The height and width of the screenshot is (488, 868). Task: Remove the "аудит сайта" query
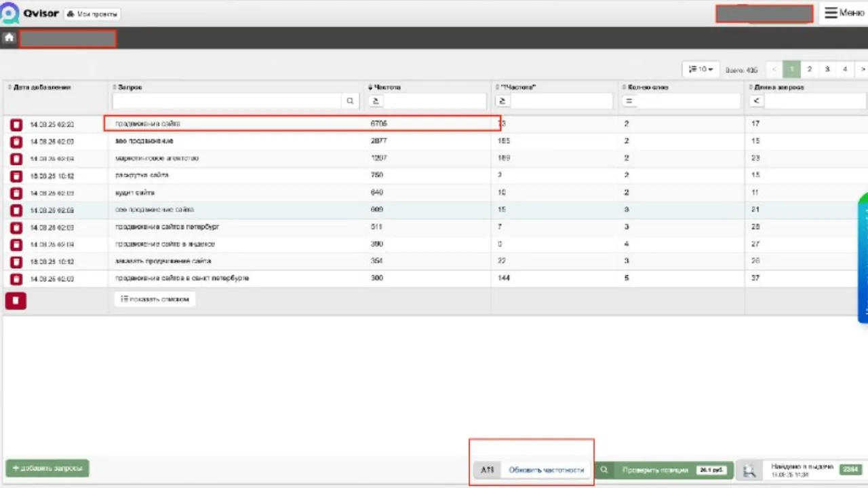[16, 193]
